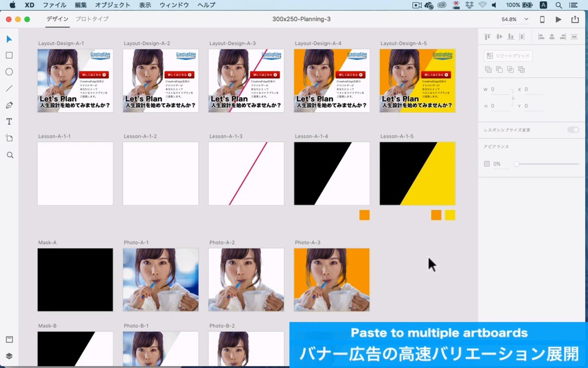
Task: Click the X position input field
Action: (534, 89)
